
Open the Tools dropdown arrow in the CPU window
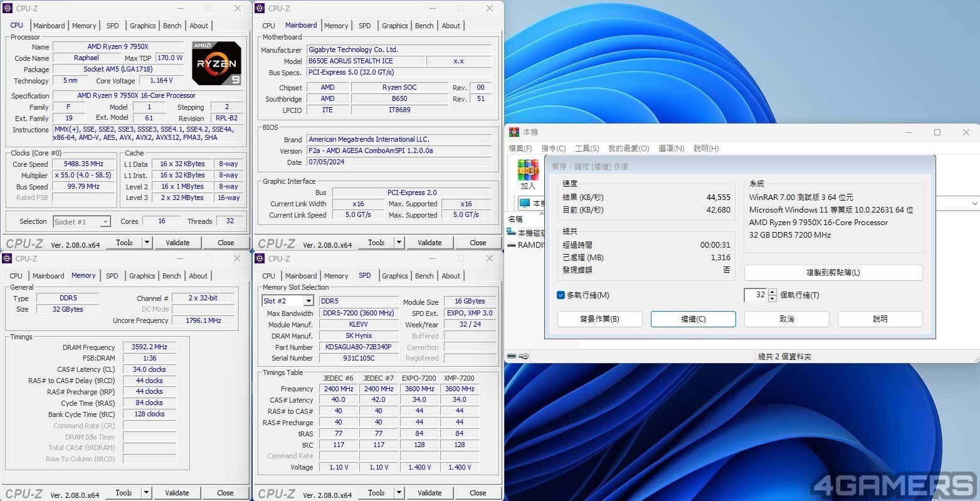pos(147,243)
